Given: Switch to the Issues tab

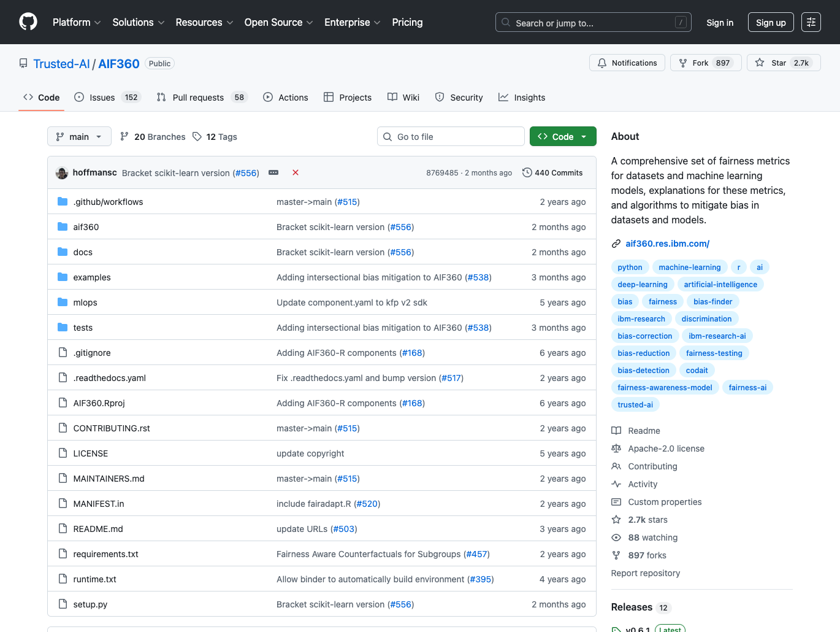Looking at the screenshot, I should tap(102, 98).
